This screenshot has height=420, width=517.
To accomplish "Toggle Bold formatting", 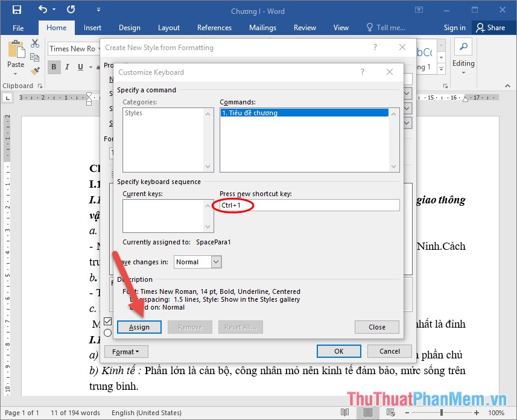I will click(x=54, y=66).
